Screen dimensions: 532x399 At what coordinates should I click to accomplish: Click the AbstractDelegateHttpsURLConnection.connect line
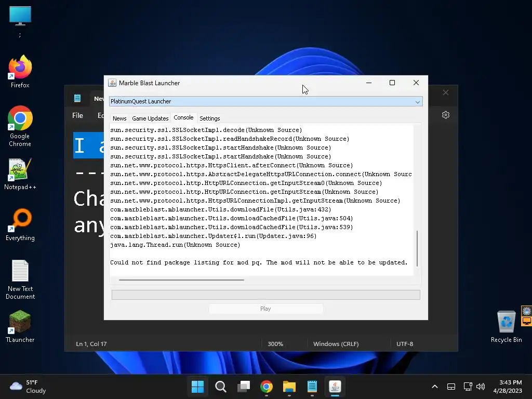coord(261,175)
